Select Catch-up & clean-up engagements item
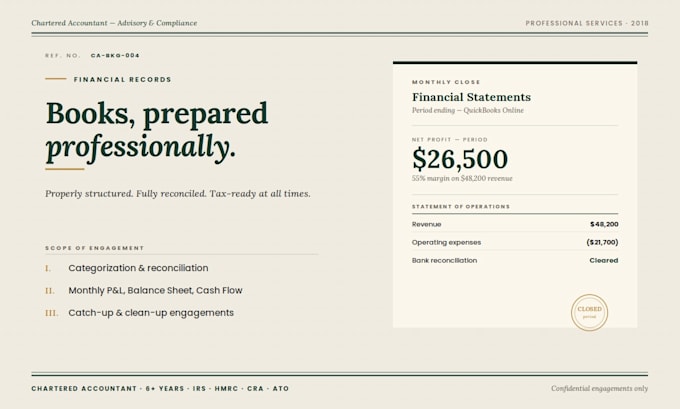 151,313
